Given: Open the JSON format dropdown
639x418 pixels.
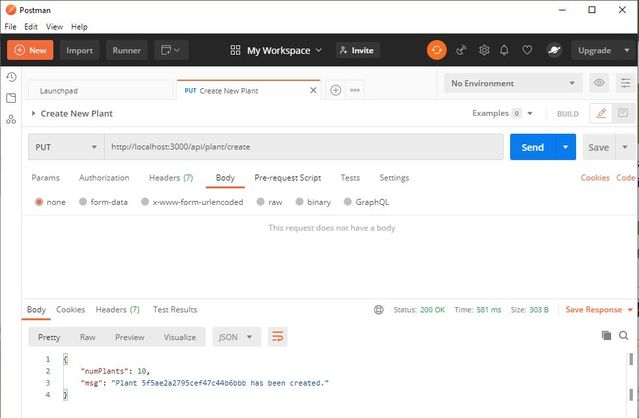Looking at the screenshot, I should (x=236, y=337).
